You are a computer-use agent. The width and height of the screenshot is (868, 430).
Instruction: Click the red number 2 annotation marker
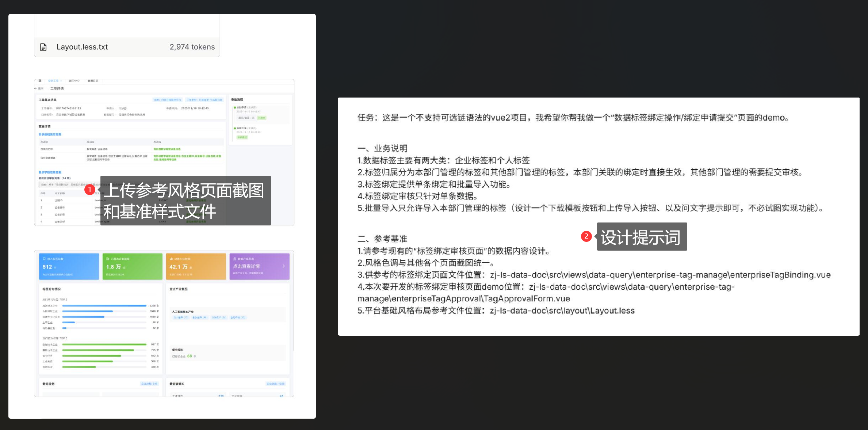[x=586, y=236]
